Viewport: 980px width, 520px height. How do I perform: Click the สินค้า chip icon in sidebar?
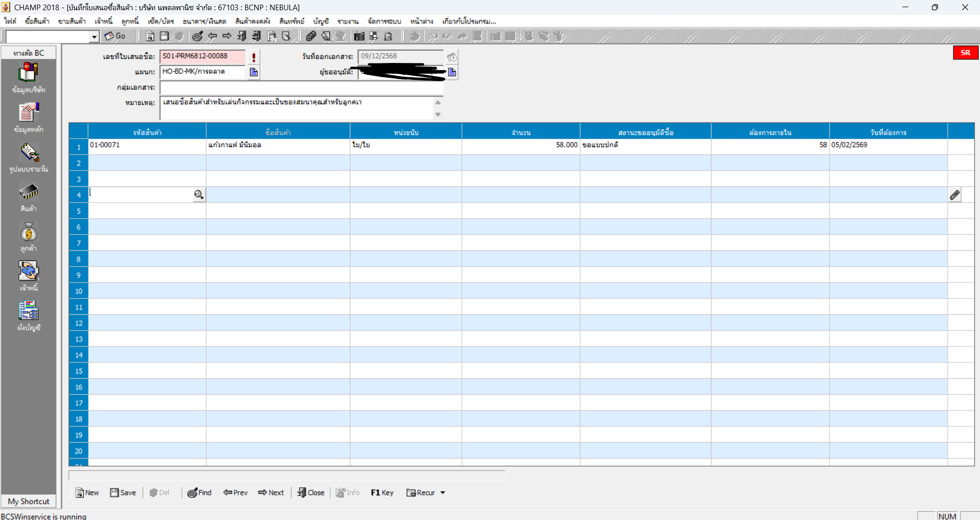tap(29, 192)
